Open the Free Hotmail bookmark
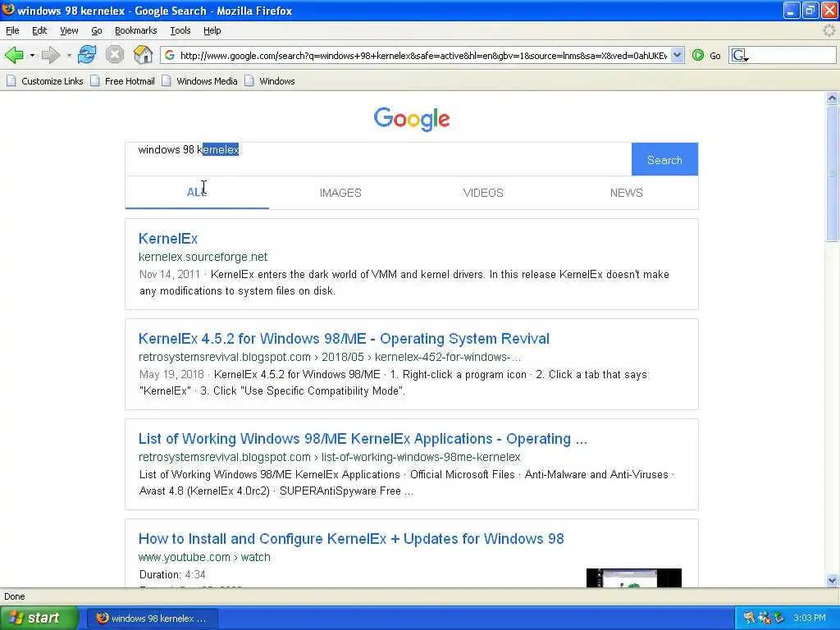This screenshot has height=630, width=840. click(x=123, y=81)
